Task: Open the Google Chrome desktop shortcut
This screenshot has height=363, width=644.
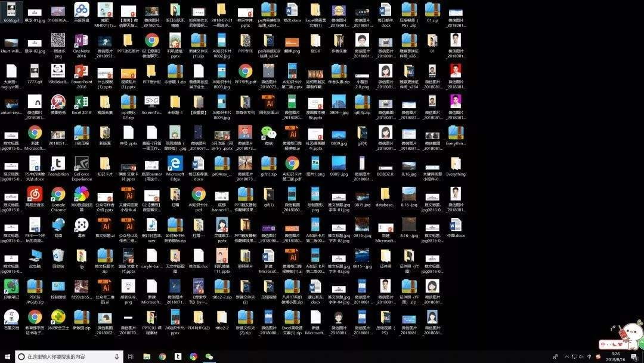Action: [58, 194]
